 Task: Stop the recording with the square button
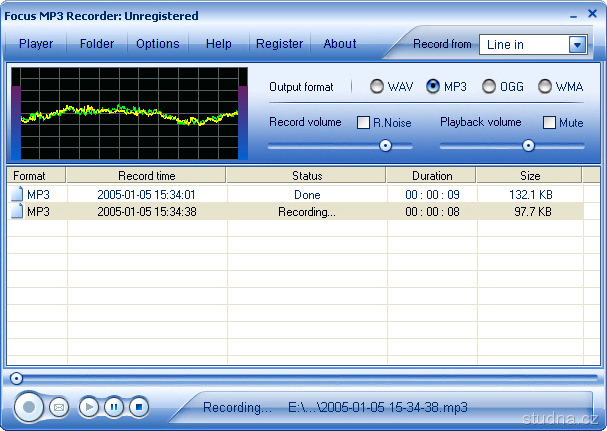[139, 407]
